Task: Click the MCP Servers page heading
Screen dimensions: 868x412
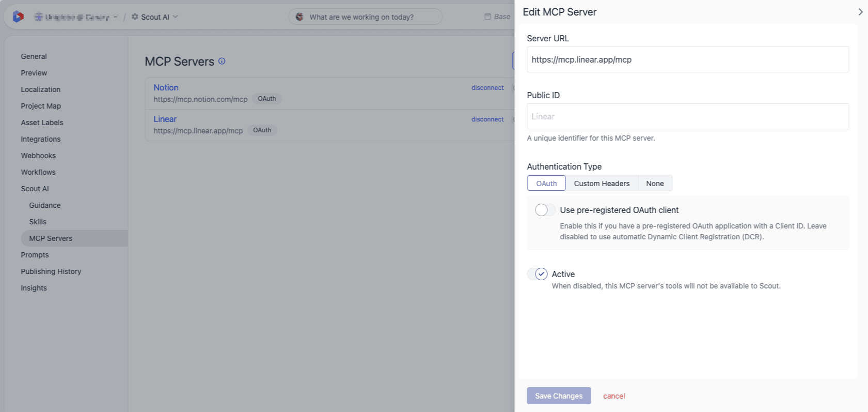Action: coord(179,62)
